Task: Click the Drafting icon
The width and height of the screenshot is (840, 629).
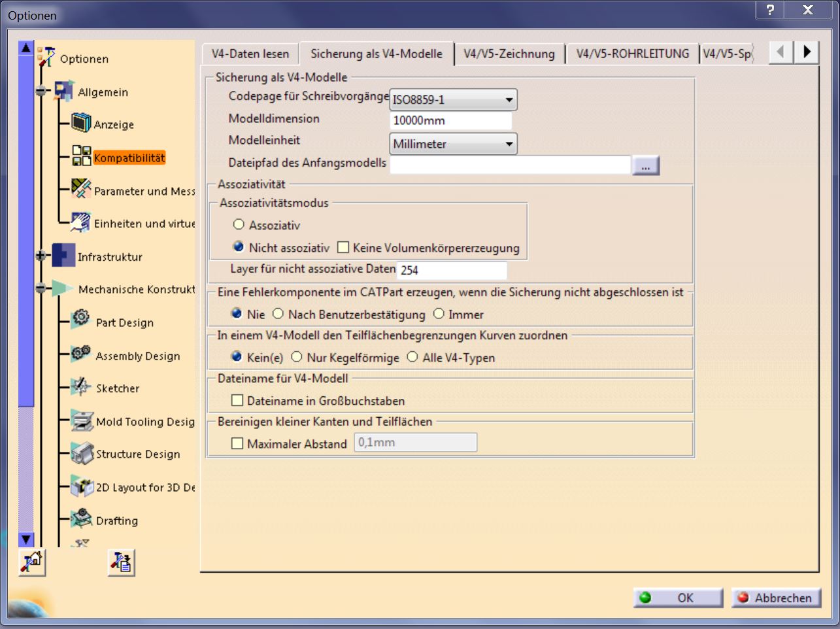Action: point(82,519)
